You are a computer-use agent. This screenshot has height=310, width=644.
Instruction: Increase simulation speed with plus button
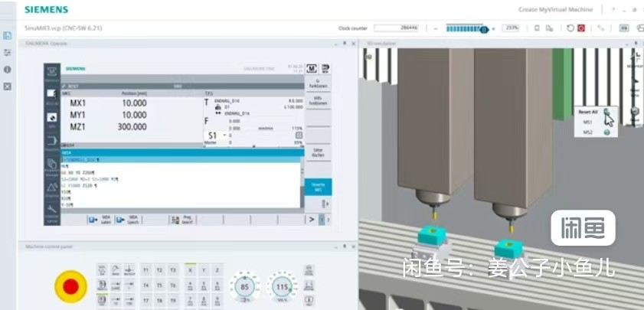pyautogui.click(x=493, y=28)
